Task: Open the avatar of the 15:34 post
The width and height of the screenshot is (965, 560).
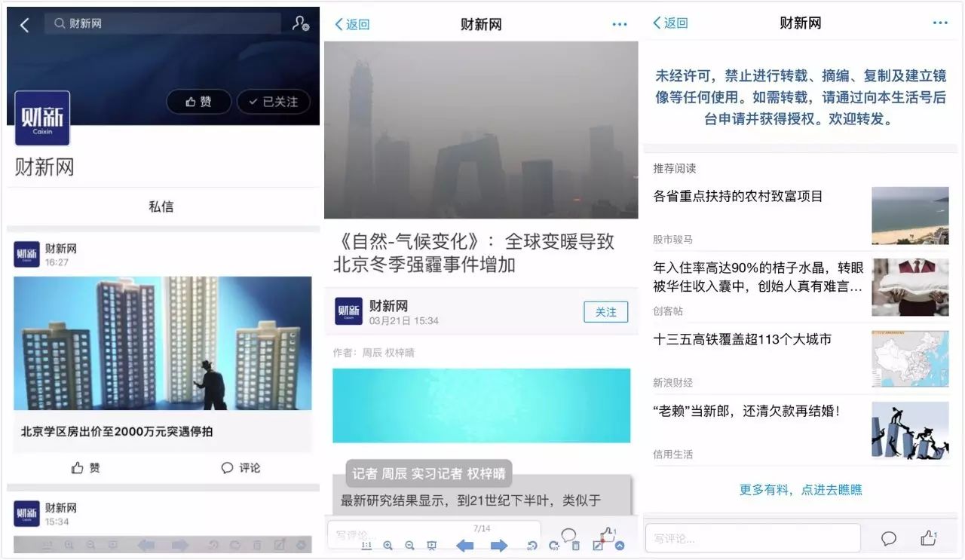Action: tap(26, 514)
